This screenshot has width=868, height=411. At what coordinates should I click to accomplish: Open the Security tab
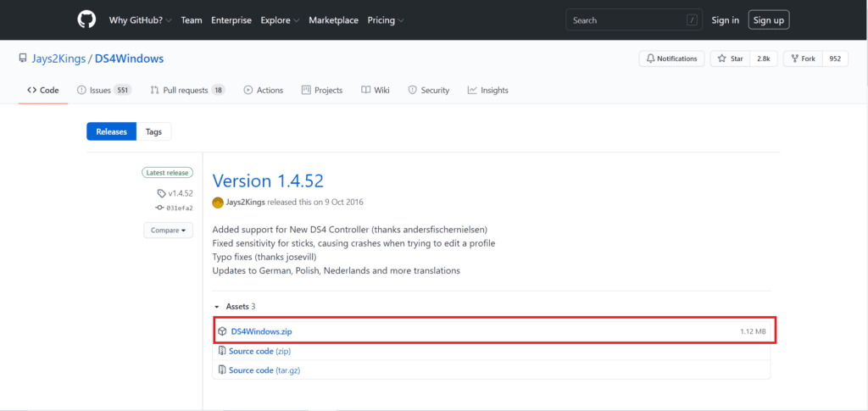[x=428, y=90]
